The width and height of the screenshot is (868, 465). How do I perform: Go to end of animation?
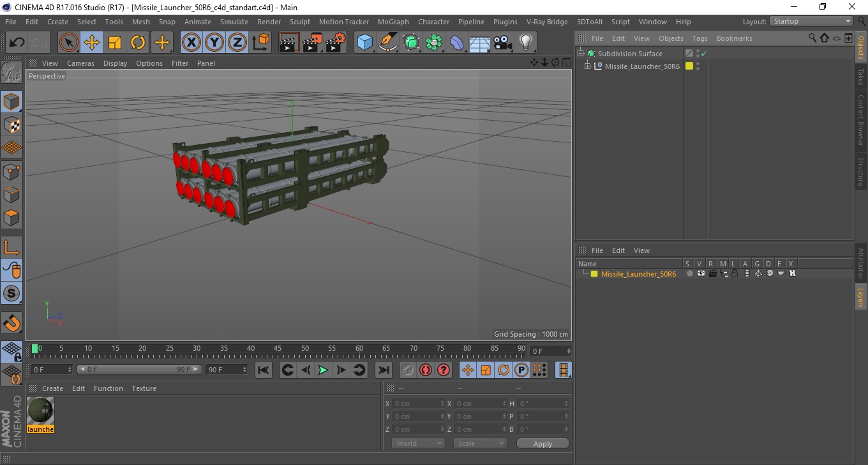pos(383,370)
